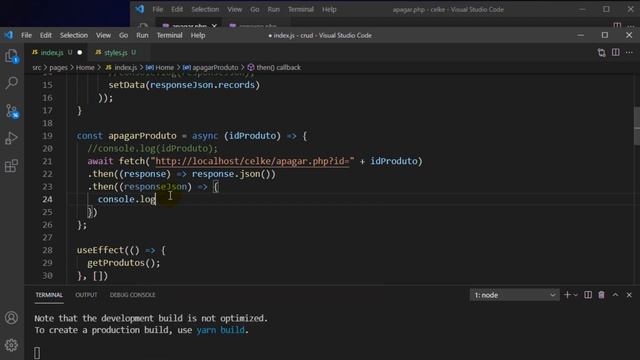The width and height of the screenshot is (640, 360).
Task: Open Selection menu in crud window
Action: pos(74,36)
